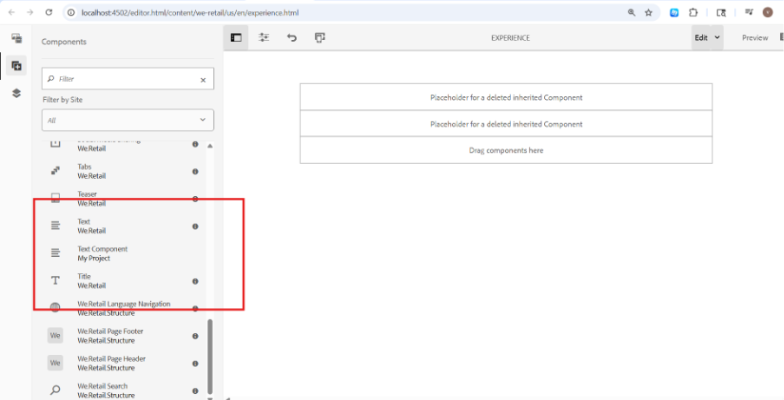Screen dimensions: 784x400
Task: Show info for Text We.Retail component
Action: [195, 226]
